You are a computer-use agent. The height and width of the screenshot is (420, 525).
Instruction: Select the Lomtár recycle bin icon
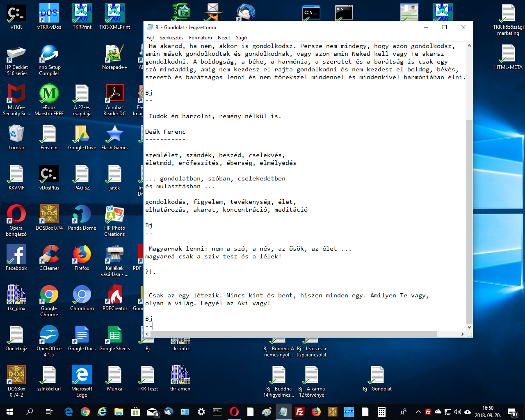[16, 137]
